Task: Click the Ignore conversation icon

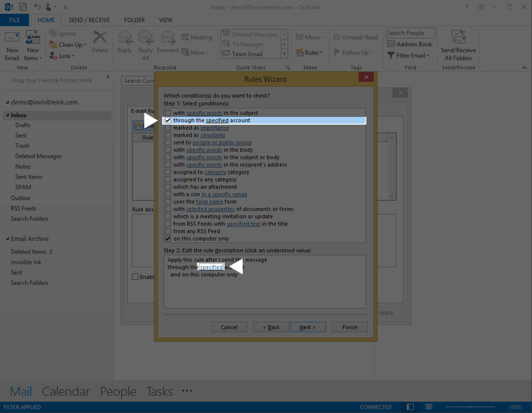Action: [x=53, y=33]
